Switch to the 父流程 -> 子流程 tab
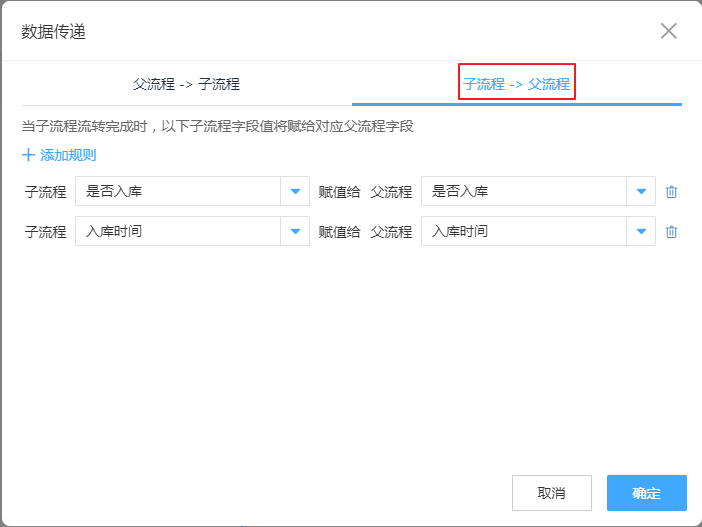 click(x=186, y=84)
